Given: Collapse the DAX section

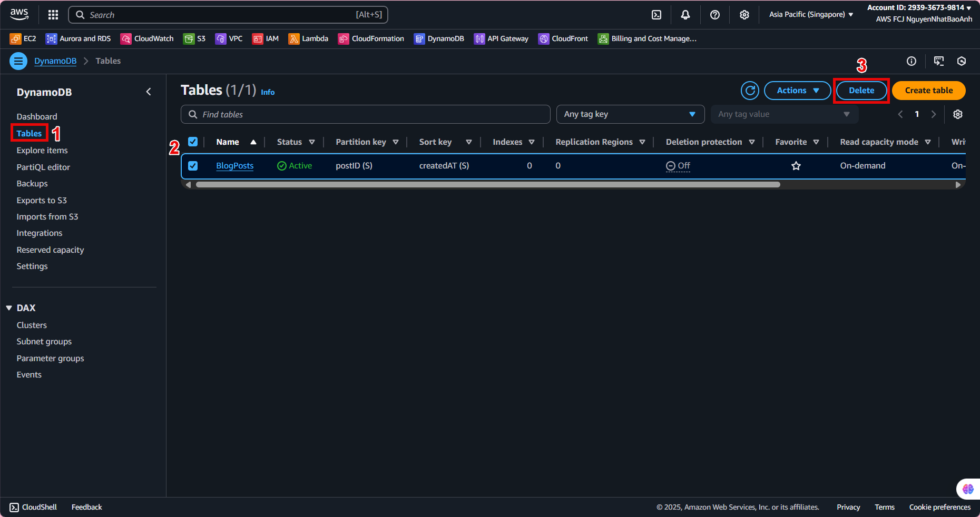Looking at the screenshot, I should (9, 308).
